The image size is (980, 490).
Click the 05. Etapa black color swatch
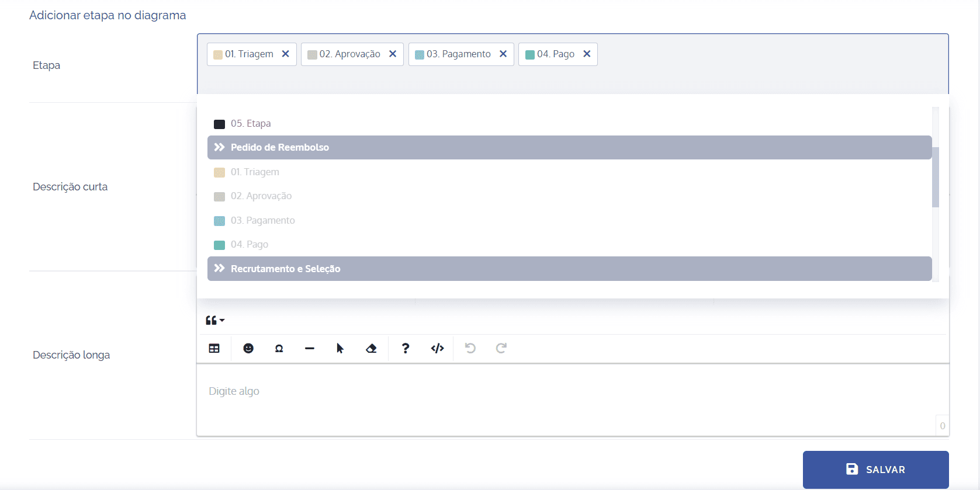click(x=219, y=124)
